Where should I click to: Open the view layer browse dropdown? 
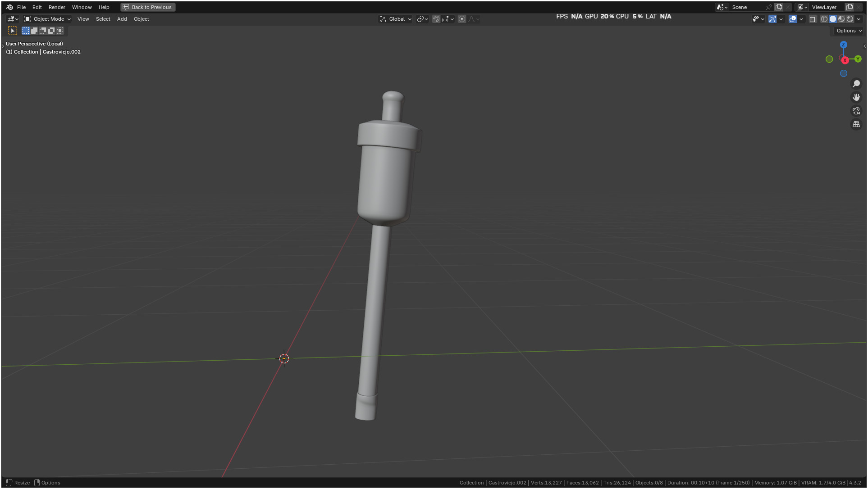(x=802, y=7)
